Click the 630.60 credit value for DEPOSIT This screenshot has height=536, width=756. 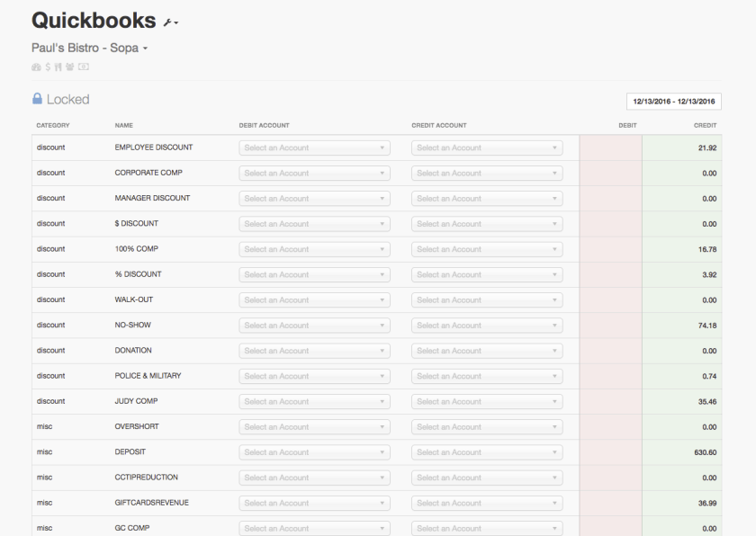pos(706,452)
